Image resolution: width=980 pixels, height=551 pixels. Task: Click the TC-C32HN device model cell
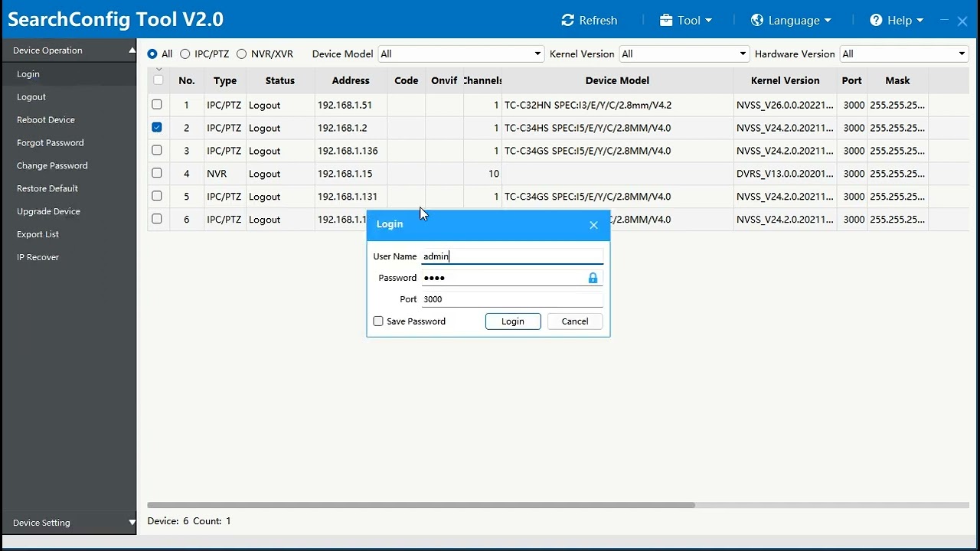point(617,105)
